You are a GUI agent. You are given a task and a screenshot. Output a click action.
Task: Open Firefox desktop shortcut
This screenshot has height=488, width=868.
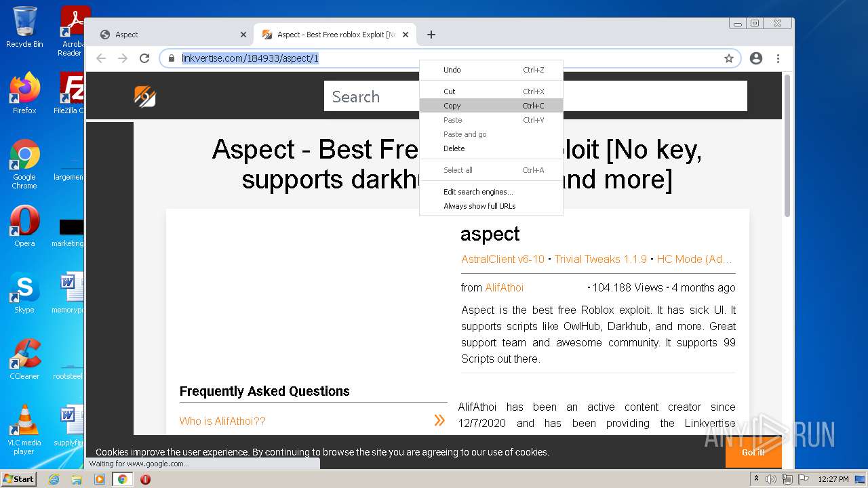coord(24,93)
